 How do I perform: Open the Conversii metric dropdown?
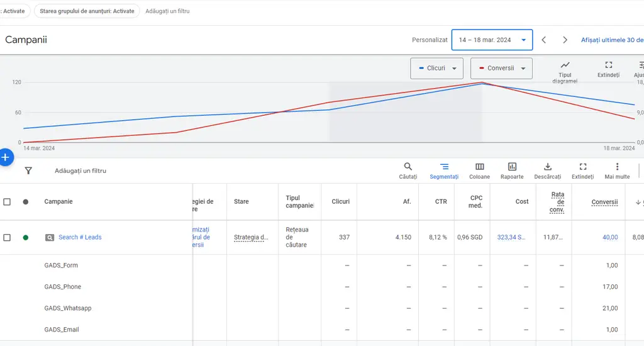tap(501, 68)
